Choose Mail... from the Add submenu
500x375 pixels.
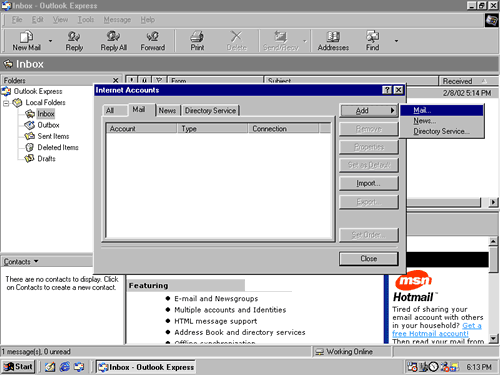tap(441, 110)
